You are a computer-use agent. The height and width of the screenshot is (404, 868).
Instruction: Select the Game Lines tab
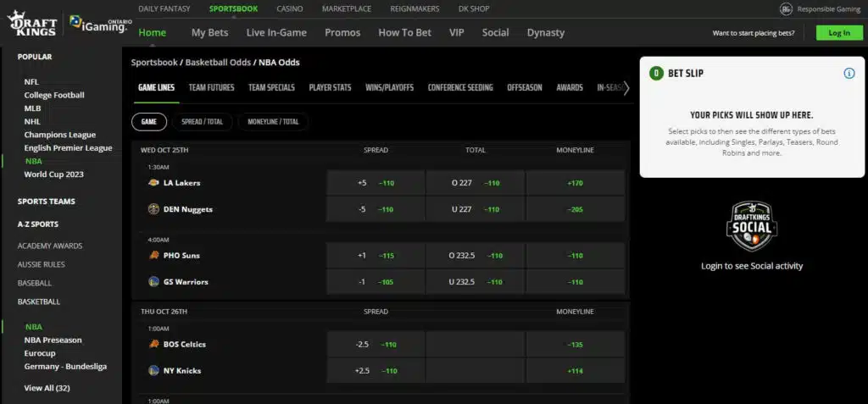(x=156, y=87)
